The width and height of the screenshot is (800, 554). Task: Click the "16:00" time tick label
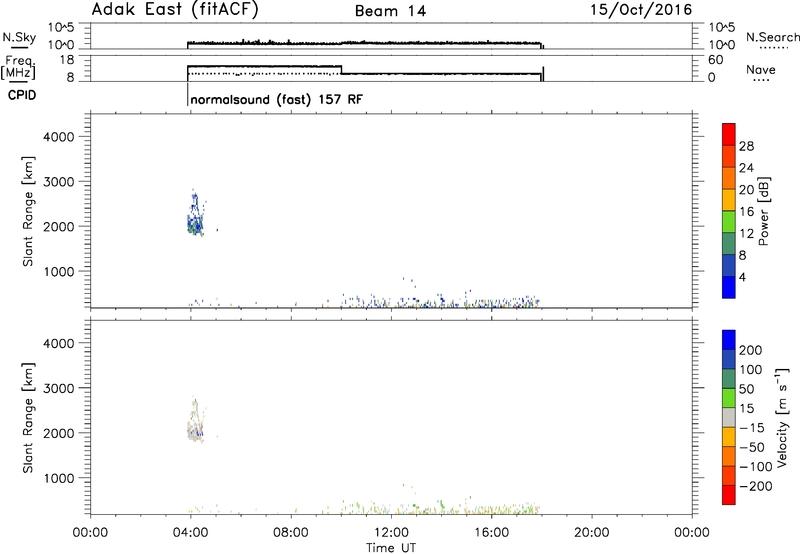tap(491, 533)
